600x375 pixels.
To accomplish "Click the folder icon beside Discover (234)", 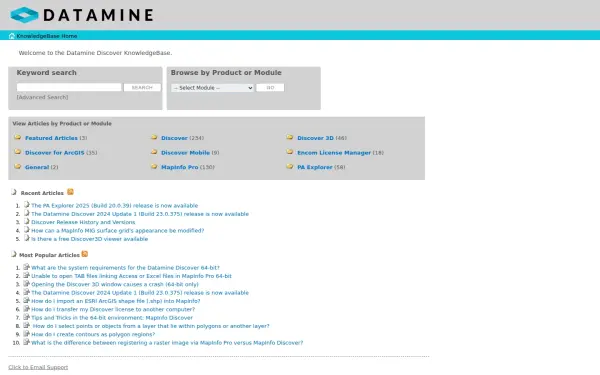I will coord(154,137).
